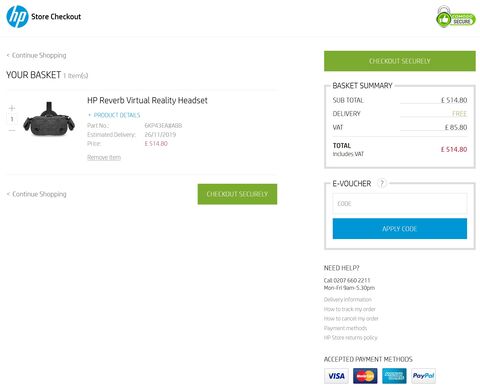The height and width of the screenshot is (387, 480).
Task: Click the PayPal payment icon
Action: pyautogui.click(x=423, y=376)
